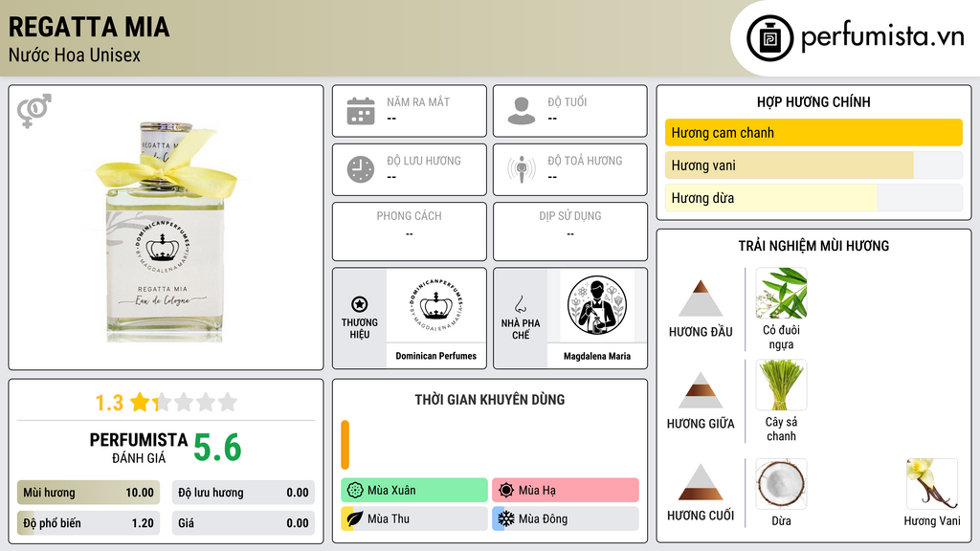The image size is (980, 551).
Task: Click the Mùa Đông season bar
Action: point(566,518)
